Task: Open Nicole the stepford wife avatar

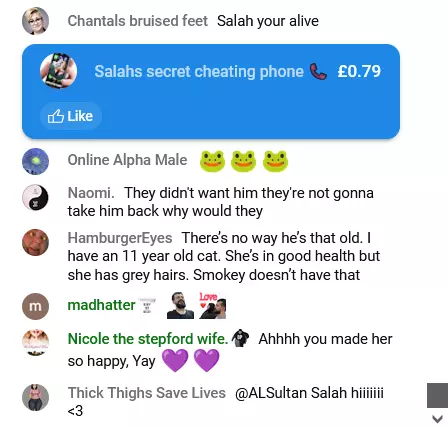Action: point(35,342)
